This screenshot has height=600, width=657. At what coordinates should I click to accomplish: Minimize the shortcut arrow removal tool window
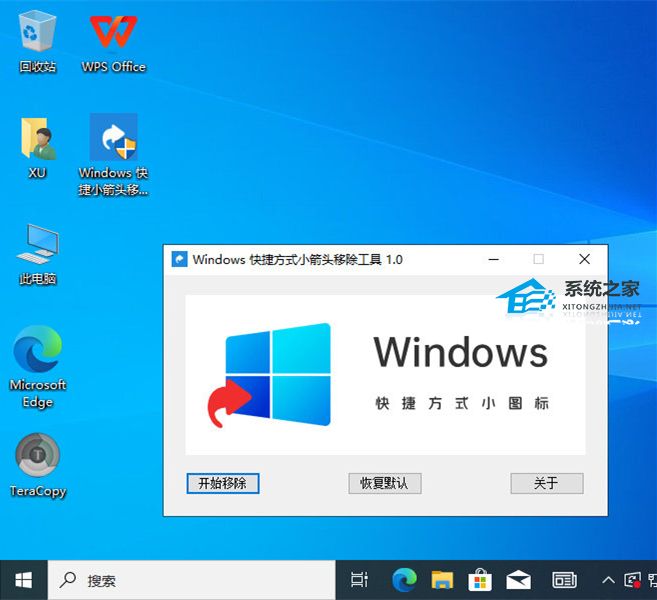493,259
